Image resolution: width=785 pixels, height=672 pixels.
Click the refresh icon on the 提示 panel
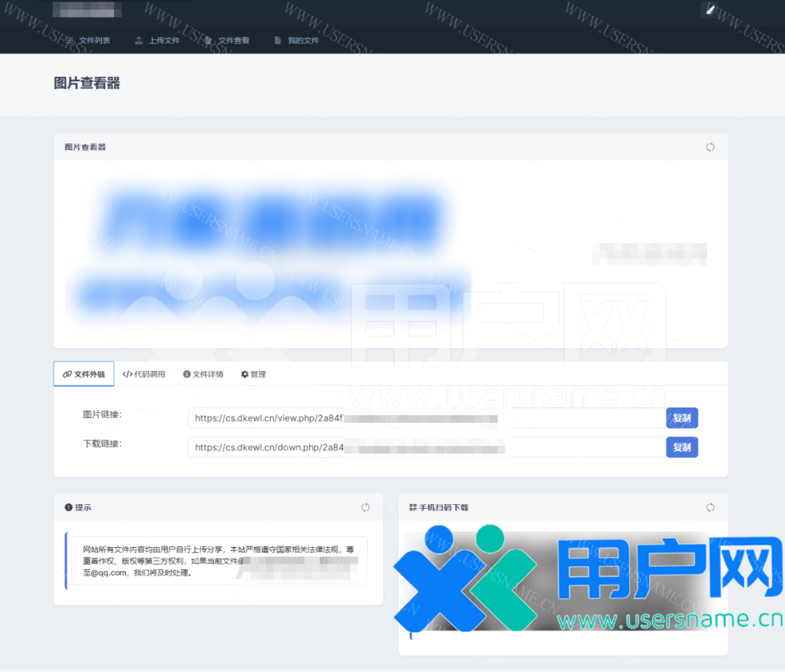[x=366, y=507]
